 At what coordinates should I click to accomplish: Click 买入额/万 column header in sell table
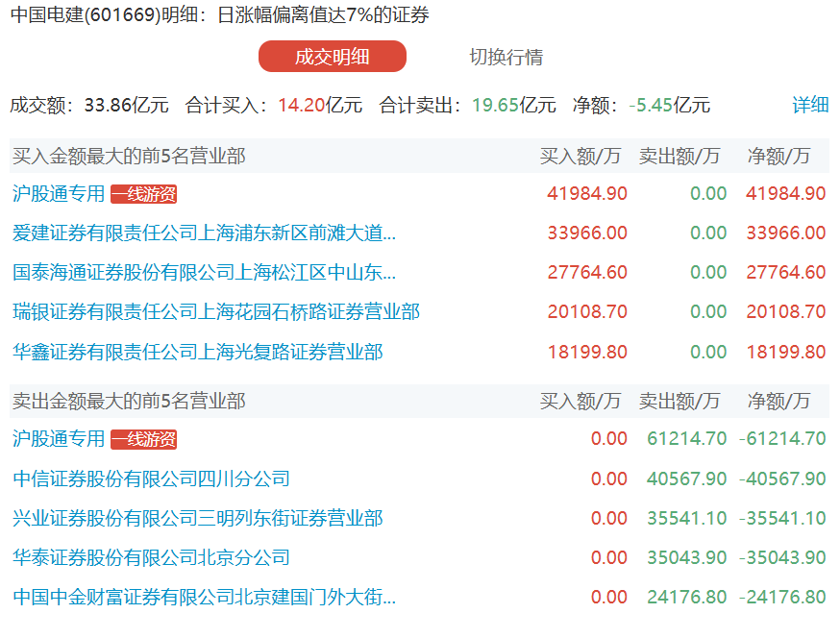click(581, 401)
